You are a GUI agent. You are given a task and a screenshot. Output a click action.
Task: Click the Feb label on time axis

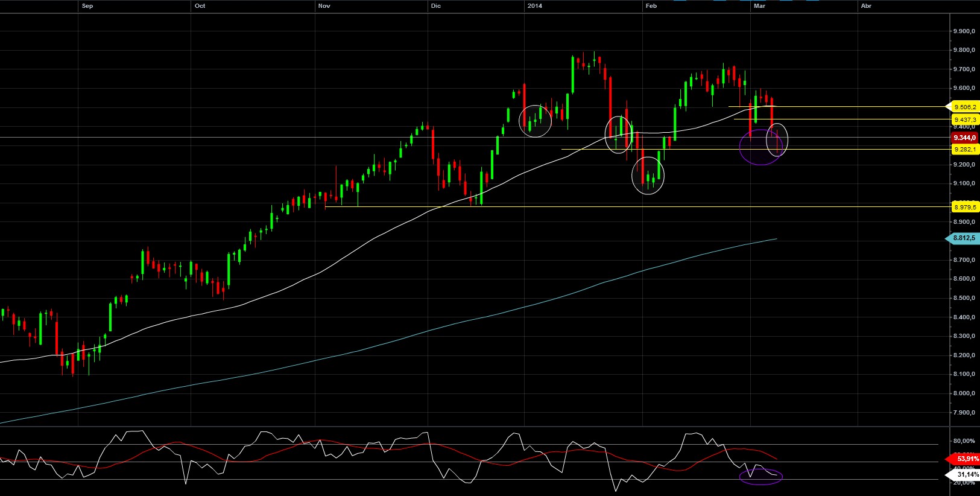(x=651, y=6)
